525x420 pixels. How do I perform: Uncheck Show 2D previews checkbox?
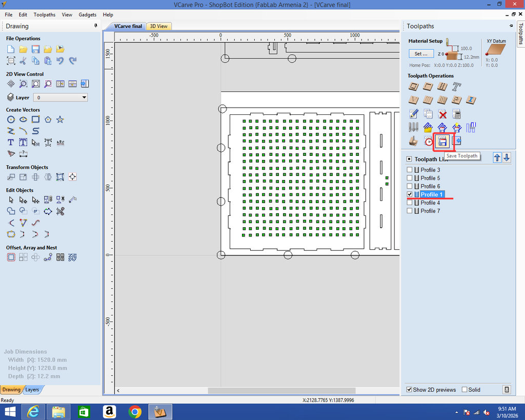pyautogui.click(x=409, y=390)
